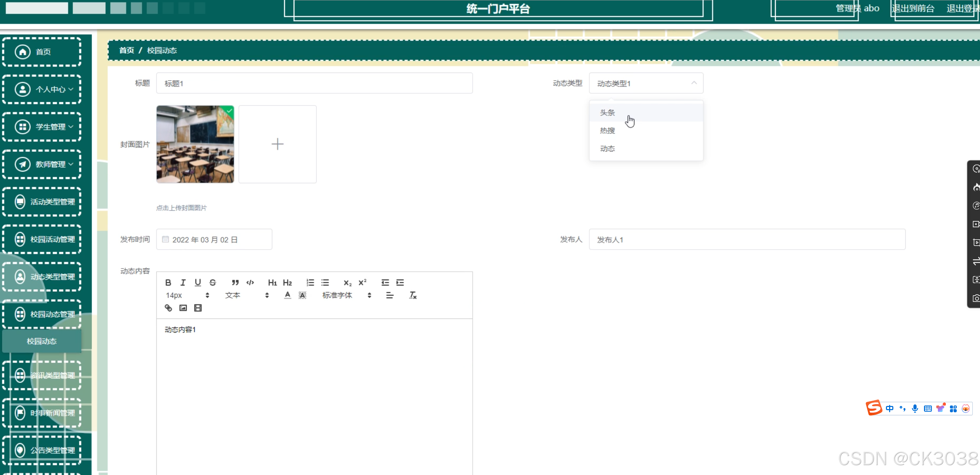Screen dimensions: 980x475
Task: Choose 头条 from the dropdown list
Action: [607, 113]
